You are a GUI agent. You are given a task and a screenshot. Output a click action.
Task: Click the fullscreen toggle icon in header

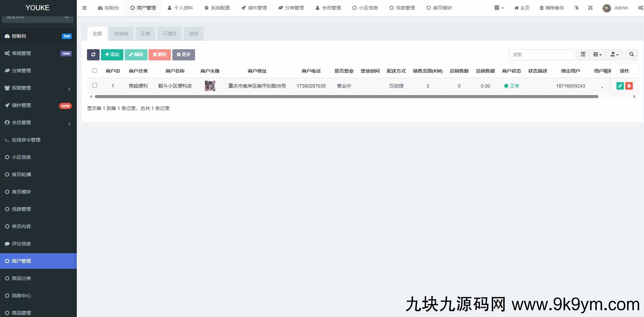[590, 8]
